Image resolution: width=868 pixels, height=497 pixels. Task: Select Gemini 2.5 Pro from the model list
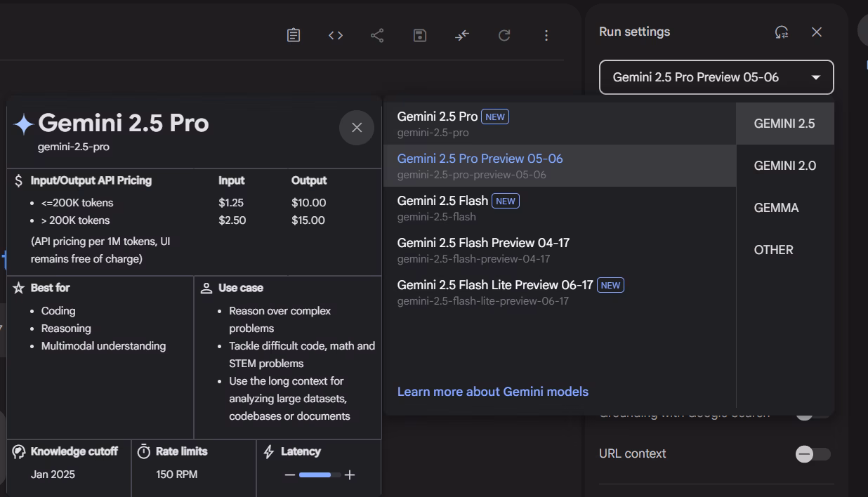(560, 124)
